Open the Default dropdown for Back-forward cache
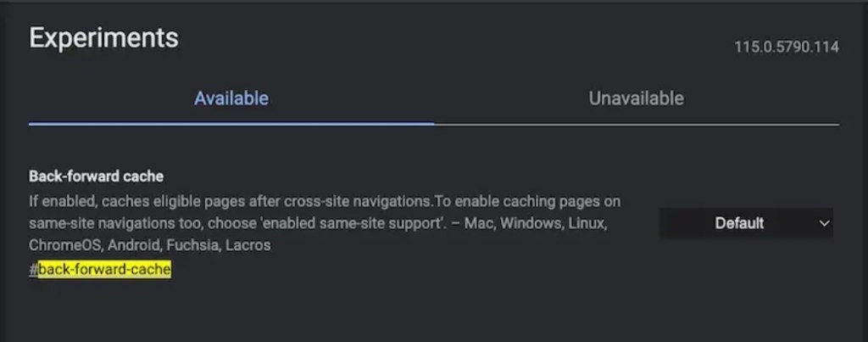 [746, 223]
